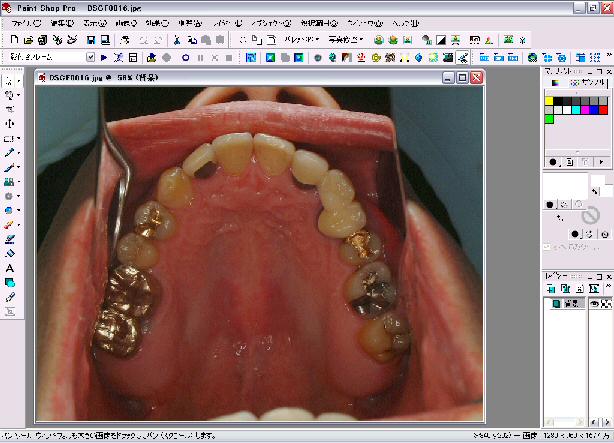Expand the clone tool flyout arrow
Viewport: 614px width, 443px height.
tap(18, 182)
